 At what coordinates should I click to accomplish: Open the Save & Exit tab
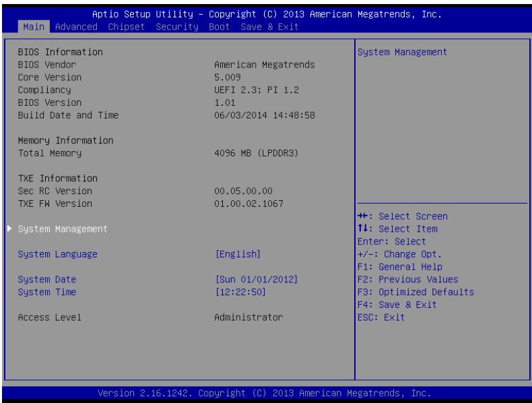[x=269, y=27]
